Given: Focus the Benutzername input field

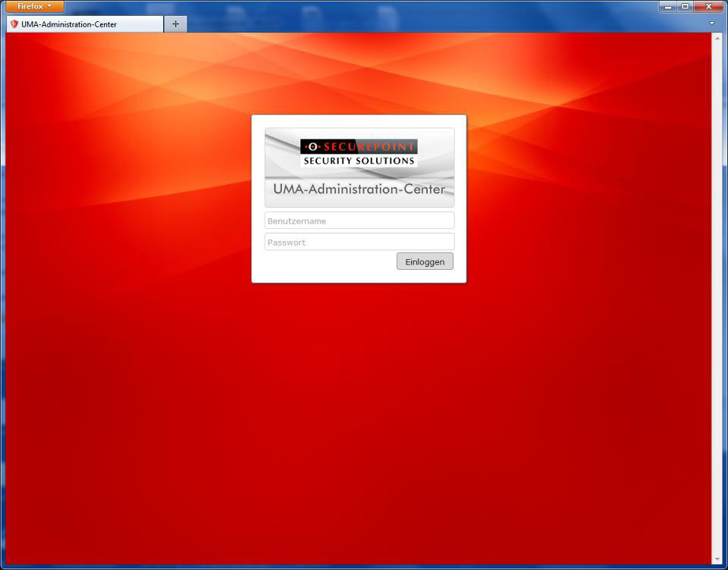Looking at the screenshot, I should [359, 221].
